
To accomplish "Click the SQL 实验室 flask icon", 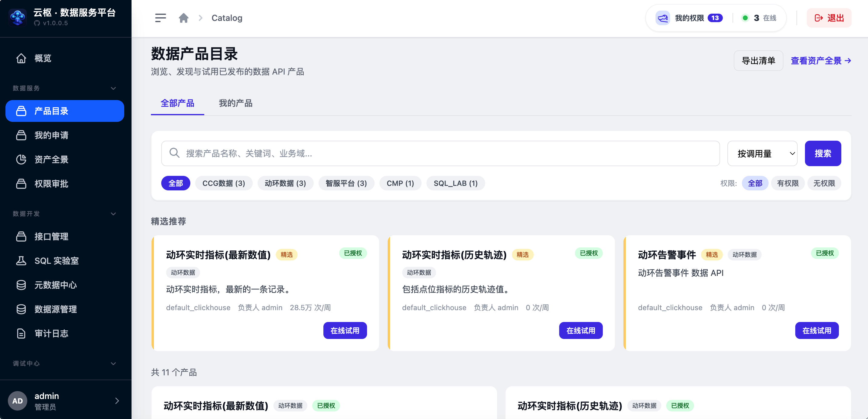I will point(21,260).
